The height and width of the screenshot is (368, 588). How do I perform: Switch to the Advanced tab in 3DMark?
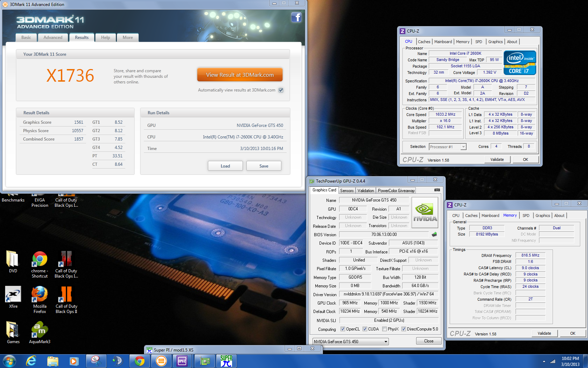click(53, 38)
